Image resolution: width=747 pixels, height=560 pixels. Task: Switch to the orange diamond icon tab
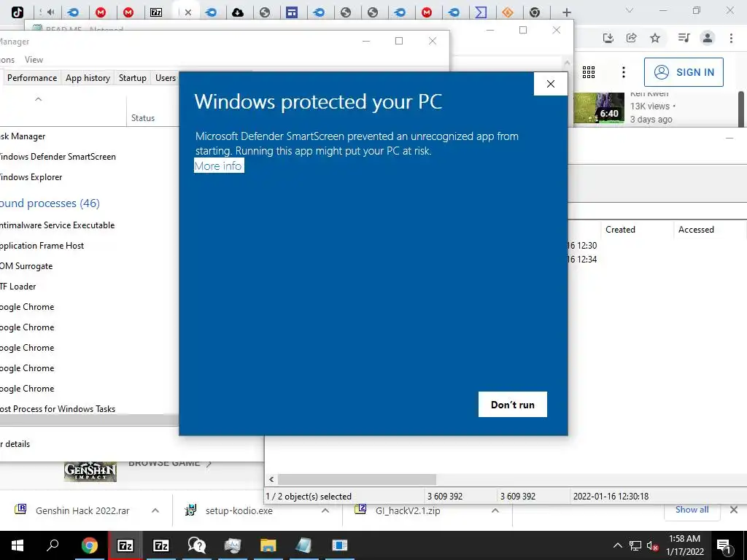tap(508, 12)
